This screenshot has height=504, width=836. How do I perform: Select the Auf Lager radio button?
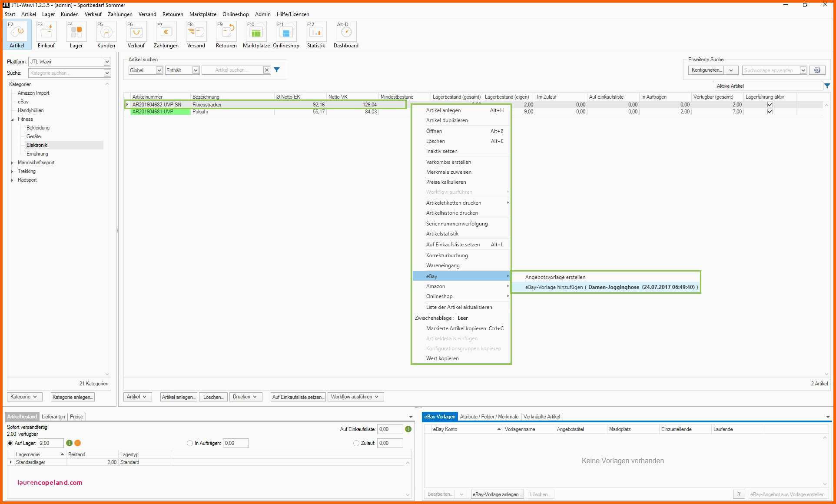click(10, 443)
